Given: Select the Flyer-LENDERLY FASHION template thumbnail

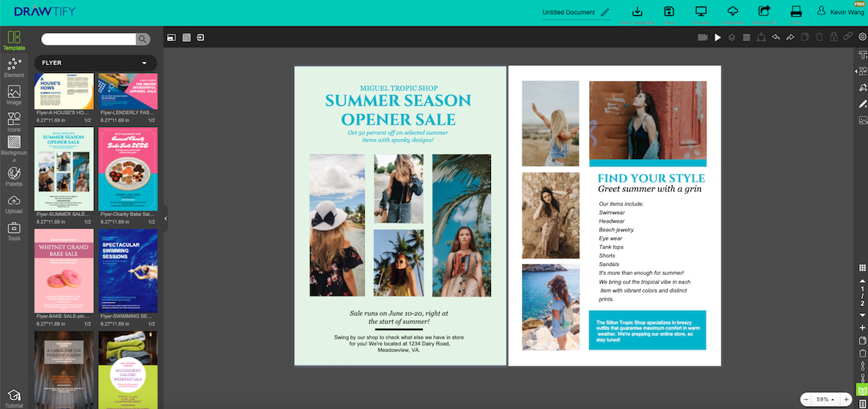Looking at the screenshot, I should pos(128,92).
